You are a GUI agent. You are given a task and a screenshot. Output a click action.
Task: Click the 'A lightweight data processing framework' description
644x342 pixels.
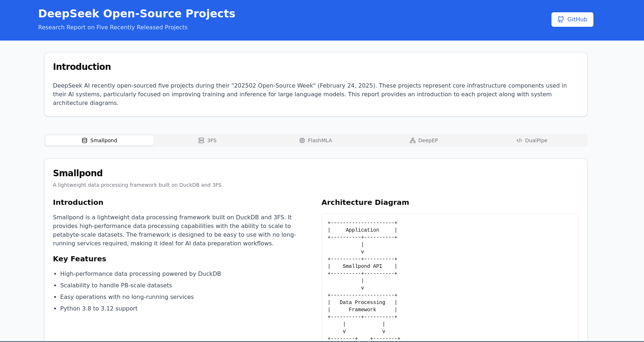pos(137,185)
